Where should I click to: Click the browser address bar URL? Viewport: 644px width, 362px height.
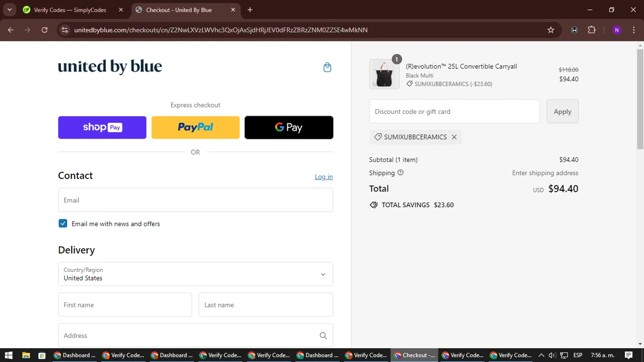coord(221,30)
